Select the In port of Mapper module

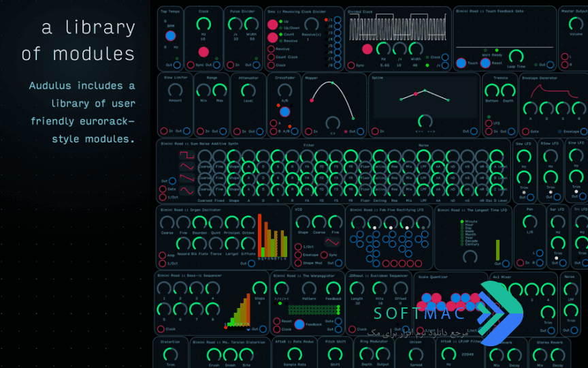click(308, 132)
